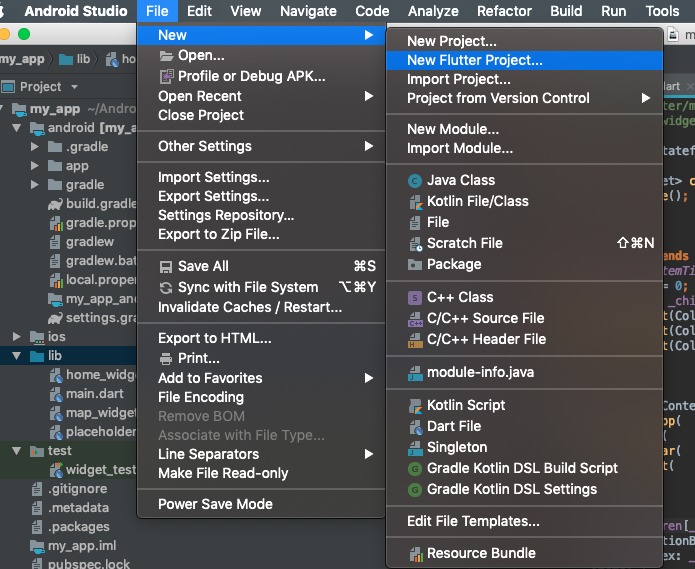Click the lib breadcrumb folder icon
Image resolution: width=695 pixels, height=569 pixels.
coord(66,59)
